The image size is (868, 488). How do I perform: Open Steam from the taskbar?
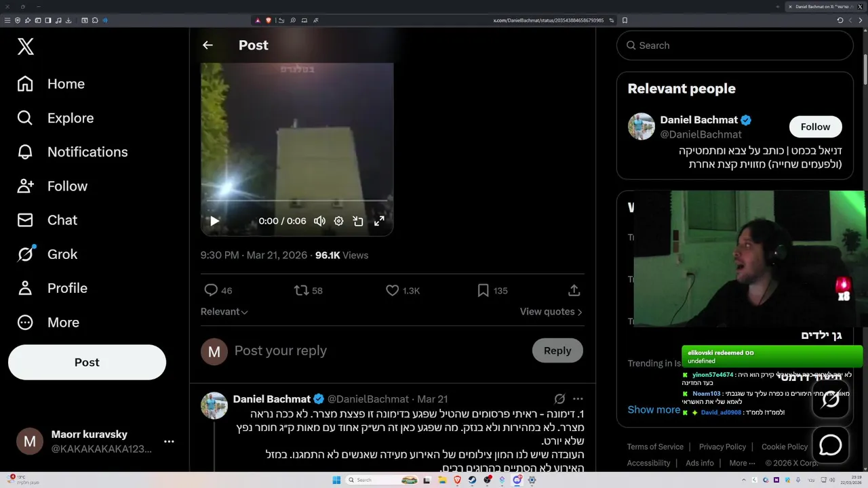472,480
